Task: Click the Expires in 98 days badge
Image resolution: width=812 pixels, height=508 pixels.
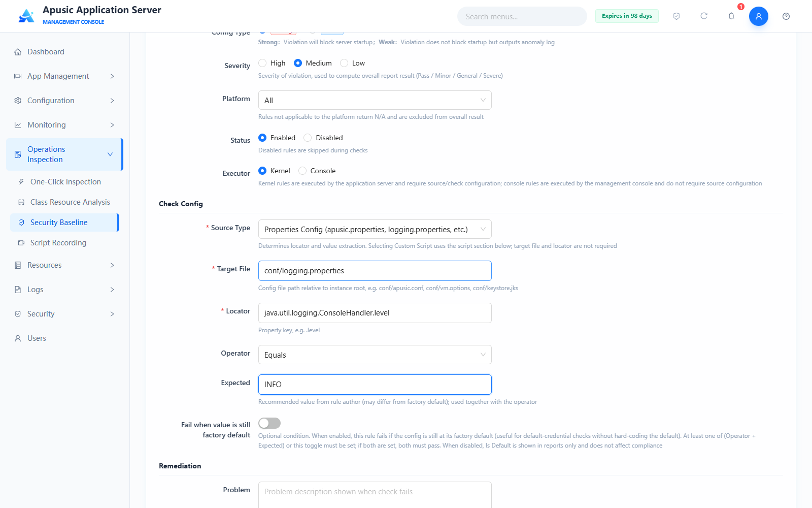Action: tap(627, 16)
